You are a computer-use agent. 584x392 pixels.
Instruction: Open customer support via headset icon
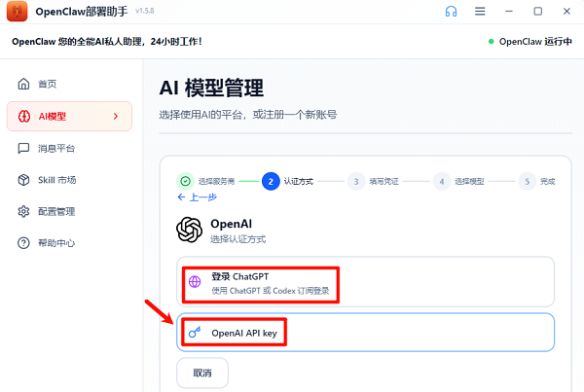click(451, 12)
